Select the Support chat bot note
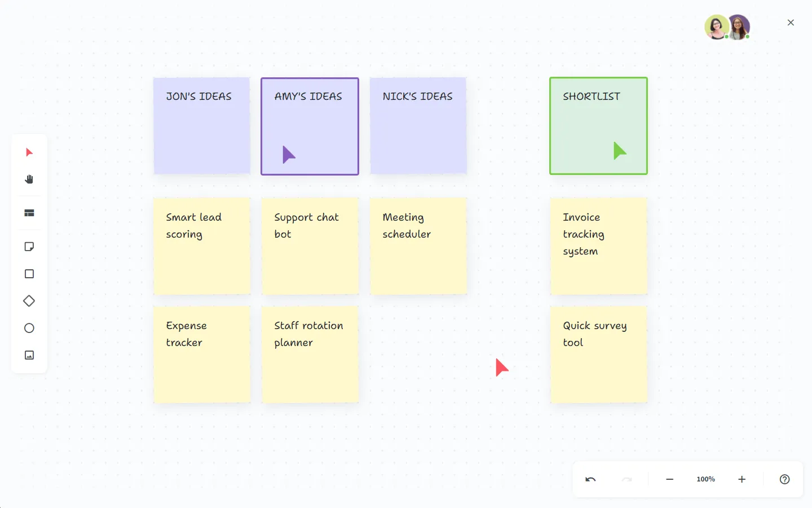 [310, 246]
